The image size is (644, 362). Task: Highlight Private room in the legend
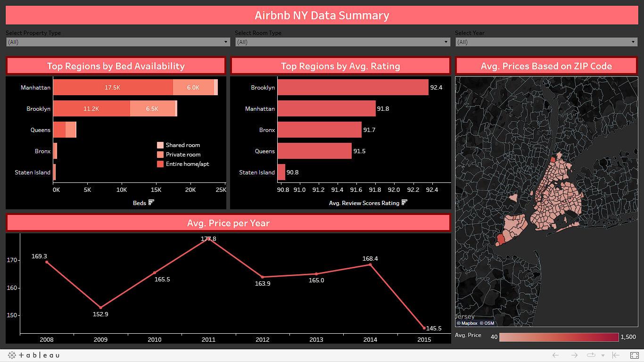(x=160, y=155)
